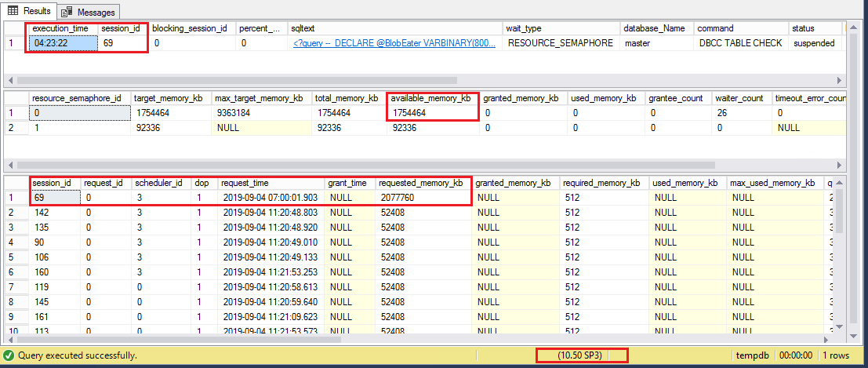Click the resource_semaphore_id column header
Viewport: 868px width, 368px height.
80,98
